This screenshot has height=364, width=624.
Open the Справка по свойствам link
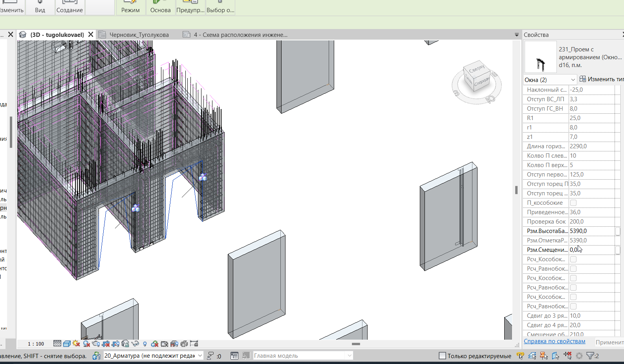(x=554, y=341)
